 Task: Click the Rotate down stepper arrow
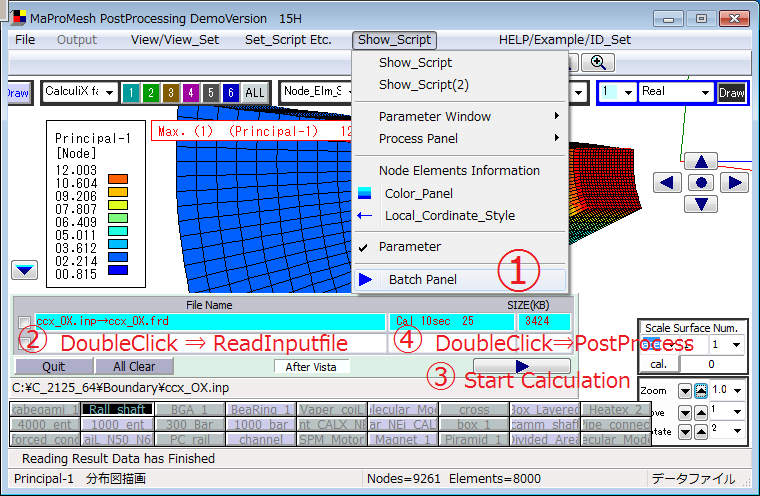click(685, 432)
